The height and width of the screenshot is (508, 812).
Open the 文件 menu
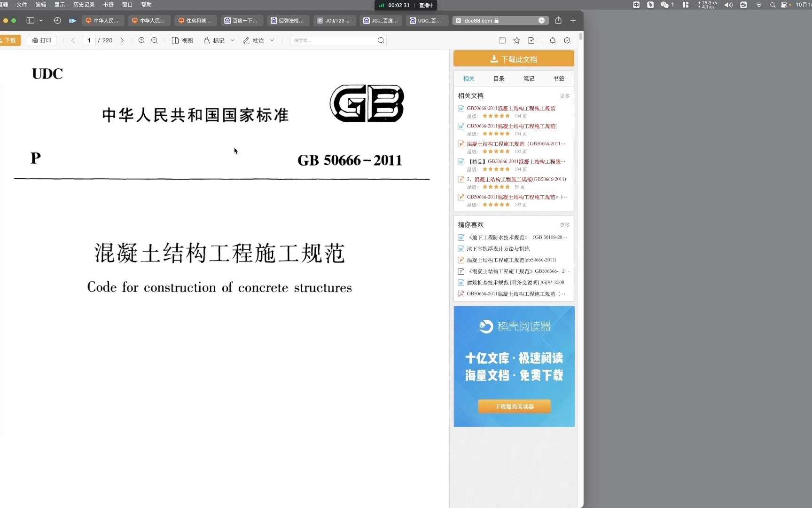tap(22, 5)
